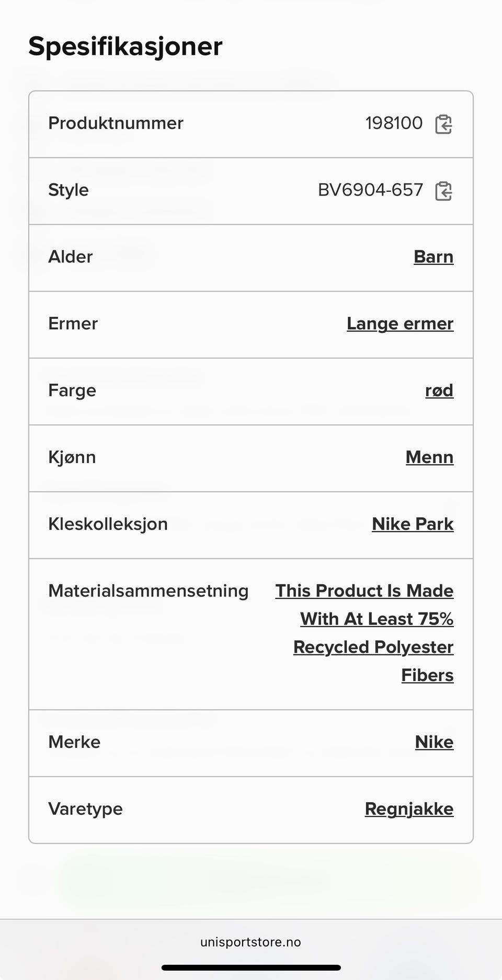
Task: Open the Nike Park collection link
Action: tap(413, 524)
